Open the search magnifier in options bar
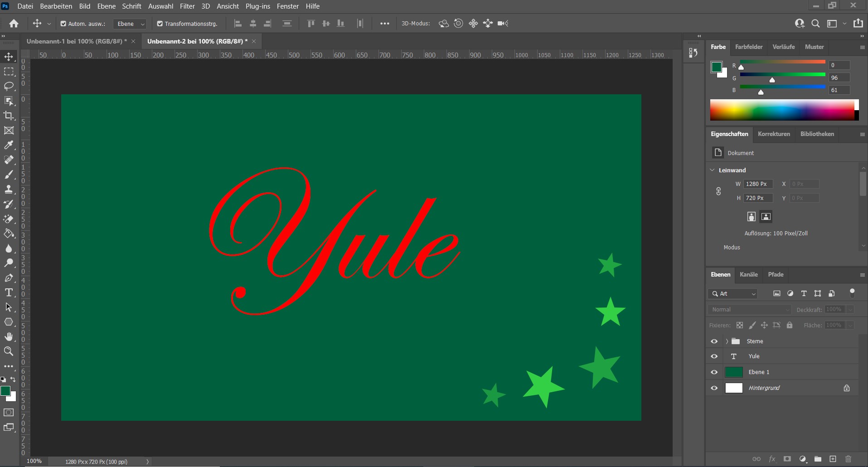 pyautogui.click(x=815, y=24)
